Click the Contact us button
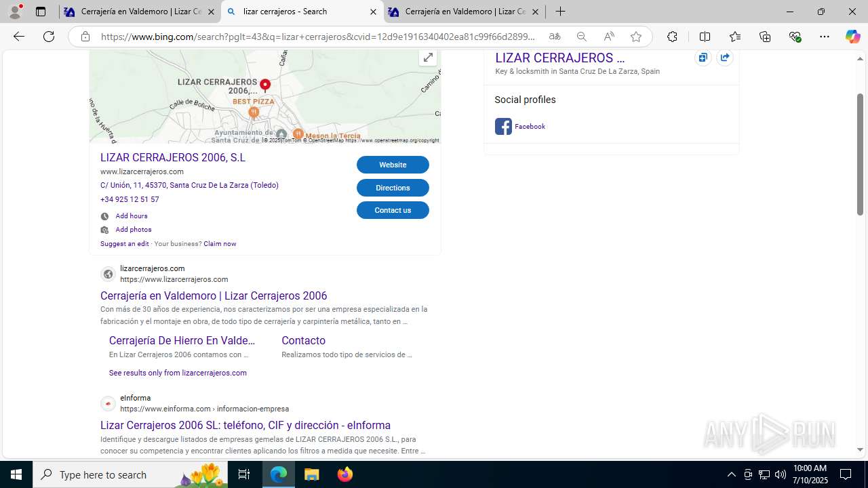Viewport: 868px width, 488px height. pos(393,210)
